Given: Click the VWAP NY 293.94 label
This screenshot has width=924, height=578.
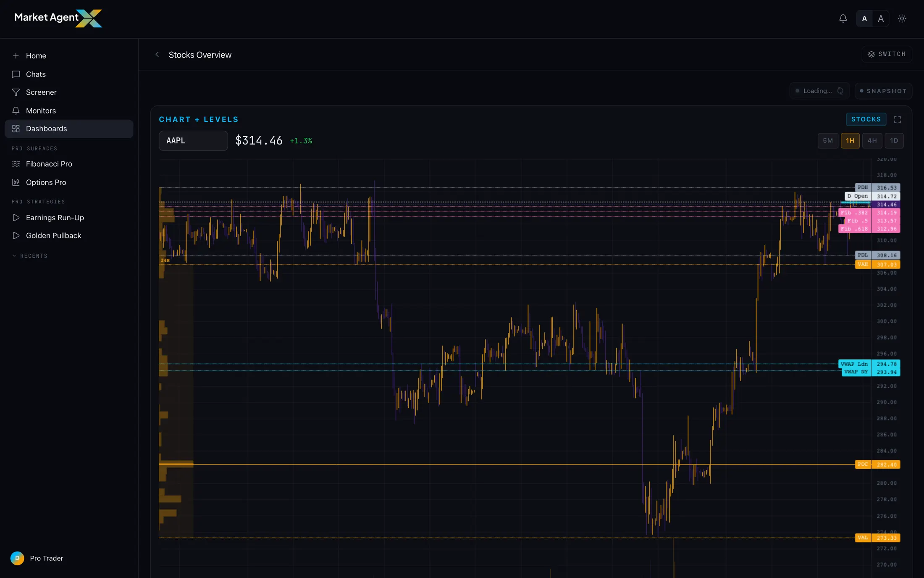Looking at the screenshot, I should pos(871,372).
